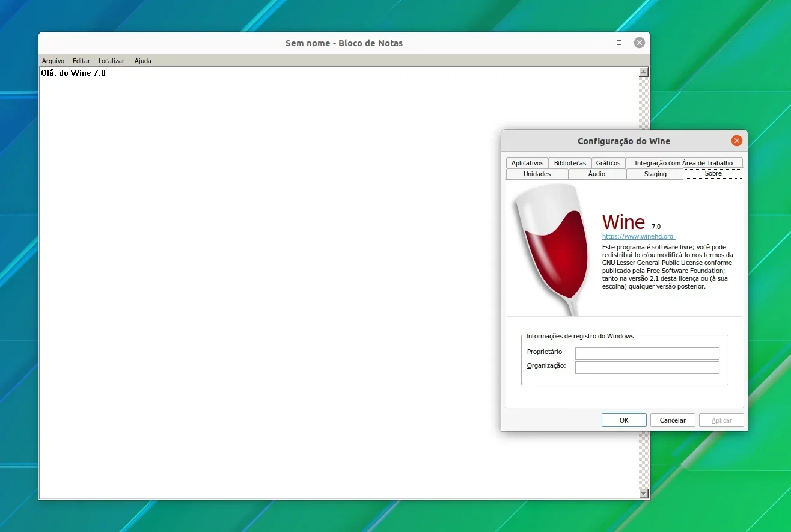Open the Localizar menu in Bloco de Notas

(111, 61)
